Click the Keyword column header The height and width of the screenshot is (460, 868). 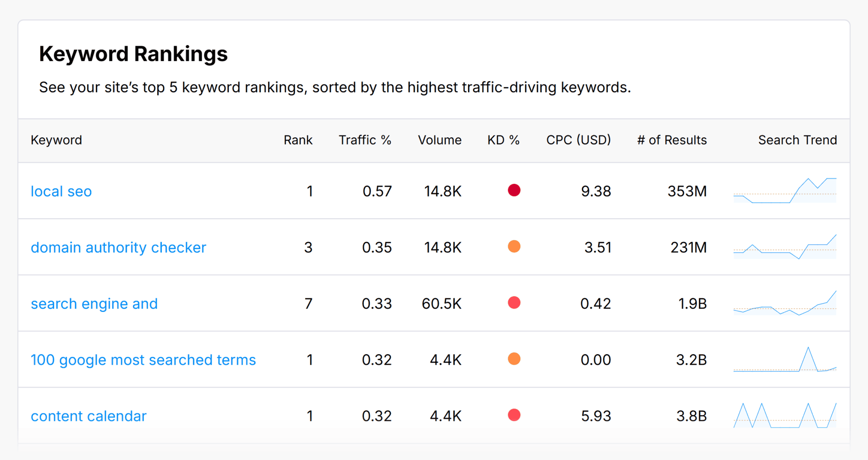pyautogui.click(x=56, y=140)
